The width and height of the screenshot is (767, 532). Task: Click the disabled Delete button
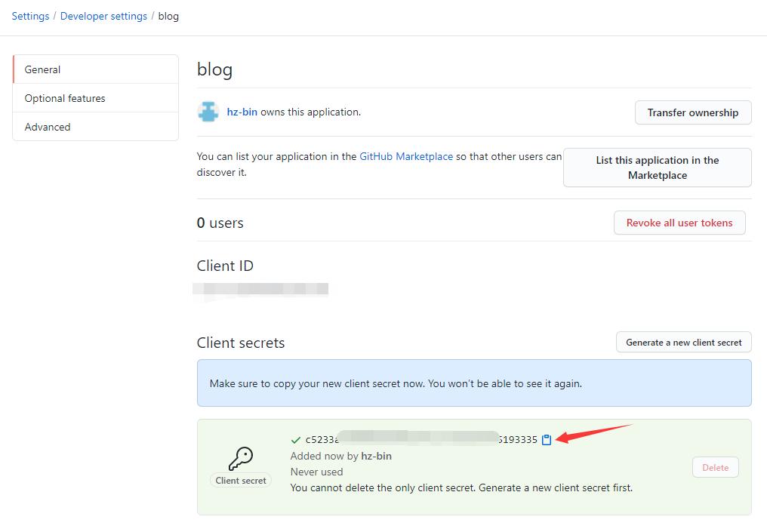point(715,467)
